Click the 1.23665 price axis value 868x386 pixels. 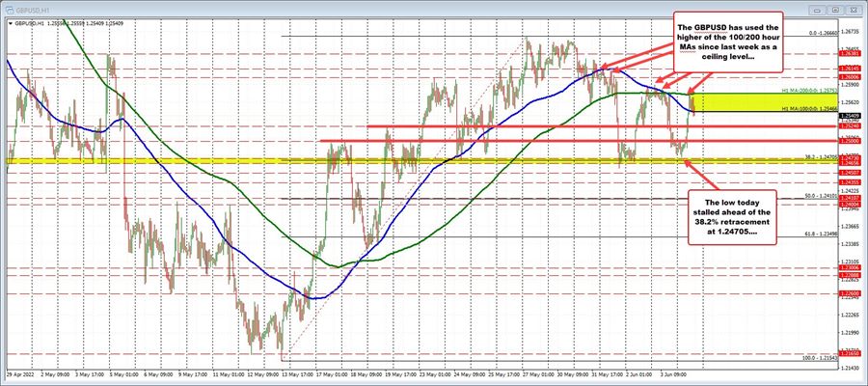[x=851, y=226]
